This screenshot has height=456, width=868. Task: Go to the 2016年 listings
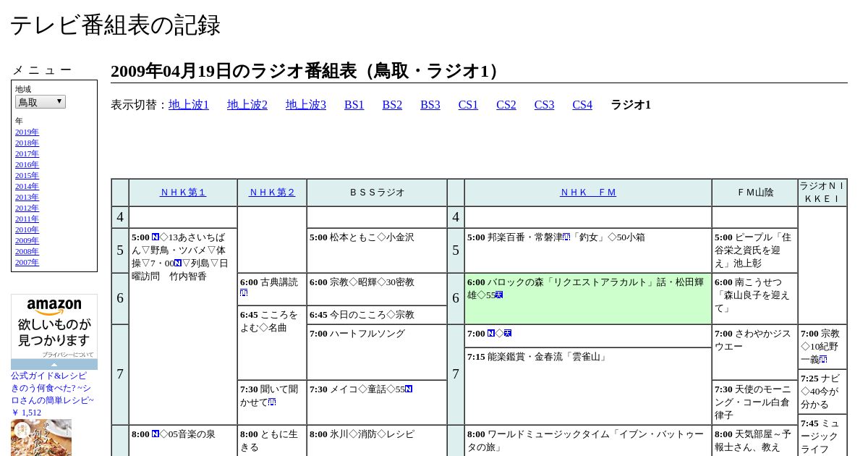pyautogui.click(x=27, y=164)
